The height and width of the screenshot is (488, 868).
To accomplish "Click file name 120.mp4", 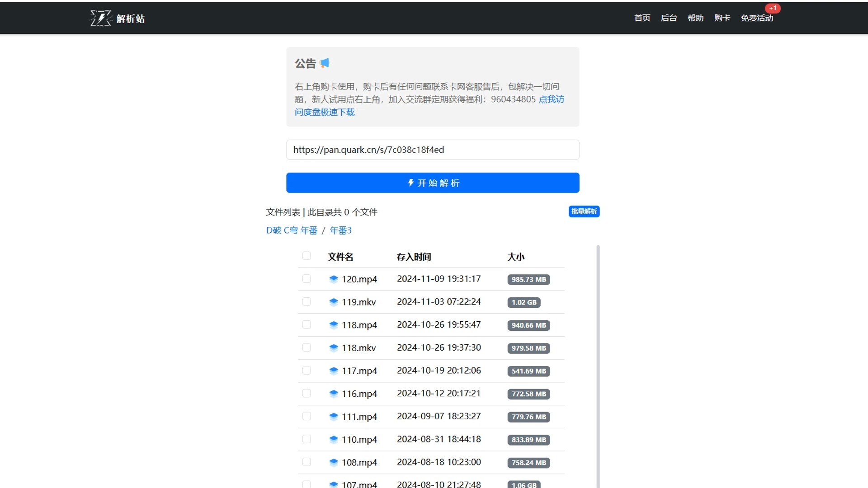I will pyautogui.click(x=359, y=279).
